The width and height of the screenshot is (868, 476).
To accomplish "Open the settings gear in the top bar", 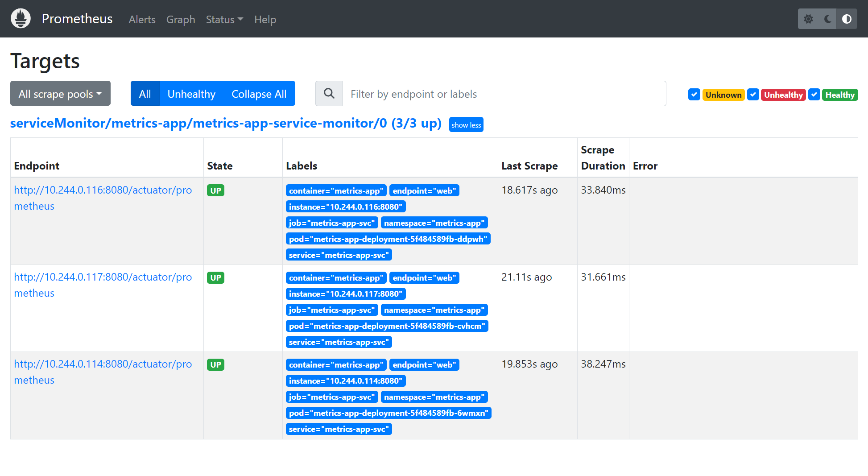I will click(809, 19).
